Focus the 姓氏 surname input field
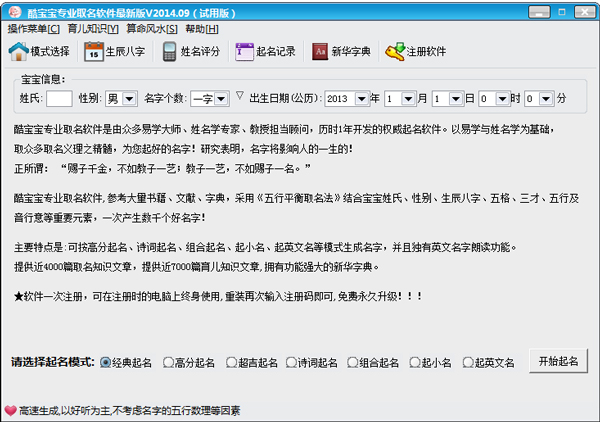Viewport: 600px width, 422px height. 59,99
